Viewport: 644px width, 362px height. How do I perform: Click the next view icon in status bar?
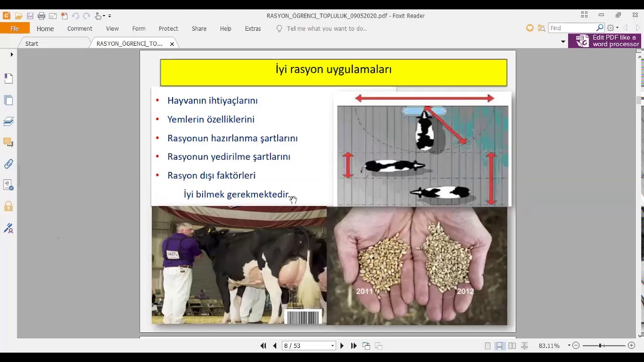379,346
